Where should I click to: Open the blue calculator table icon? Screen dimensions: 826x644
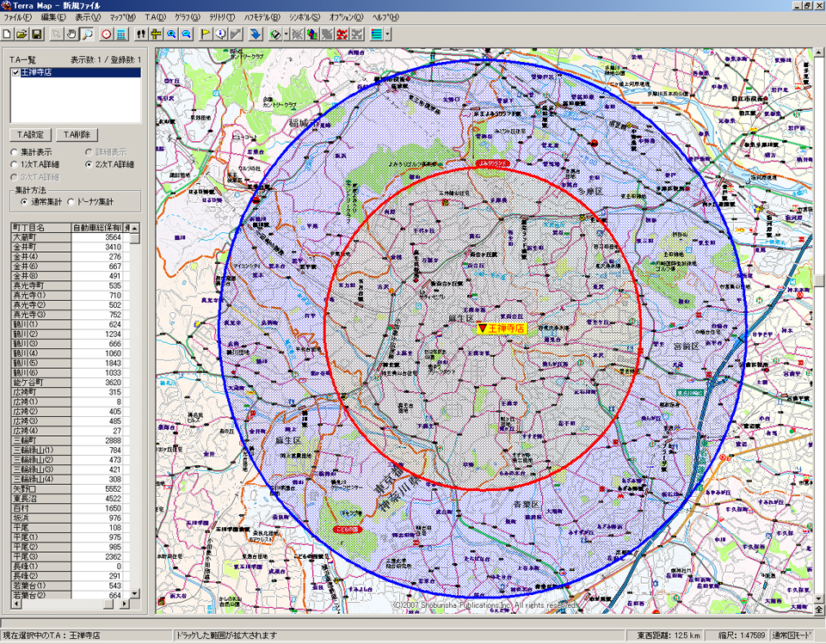pos(121,34)
